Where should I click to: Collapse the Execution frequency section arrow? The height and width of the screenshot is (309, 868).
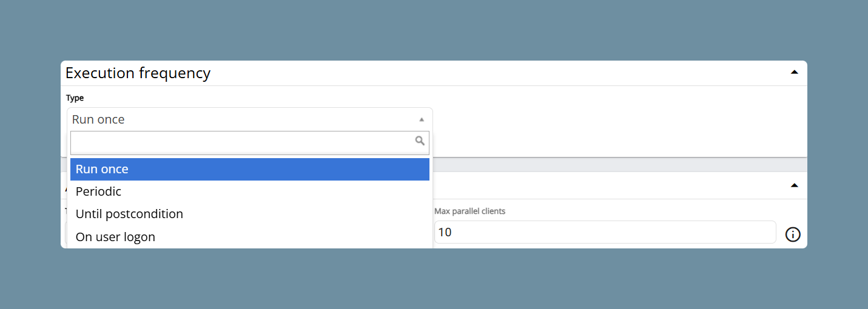pyautogui.click(x=794, y=72)
